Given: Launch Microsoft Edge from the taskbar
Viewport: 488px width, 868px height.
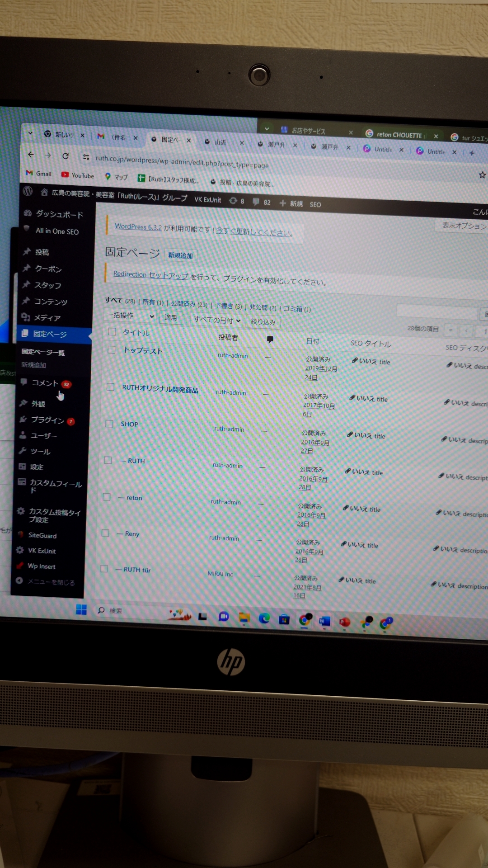Looking at the screenshot, I should click(x=264, y=618).
